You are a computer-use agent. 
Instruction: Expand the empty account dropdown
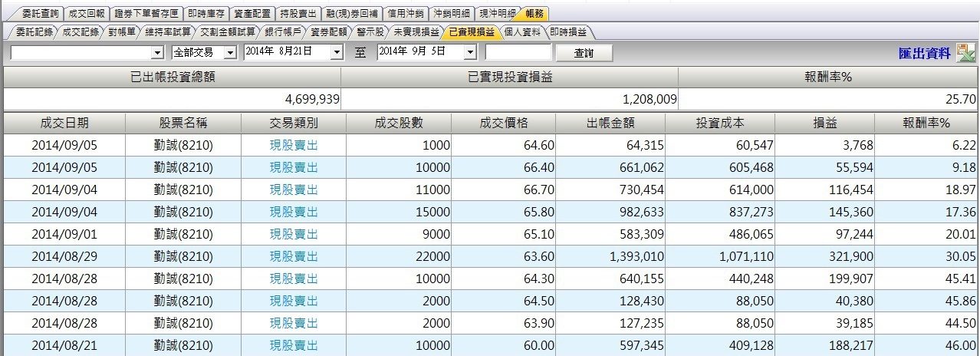pyautogui.click(x=157, y=52)
